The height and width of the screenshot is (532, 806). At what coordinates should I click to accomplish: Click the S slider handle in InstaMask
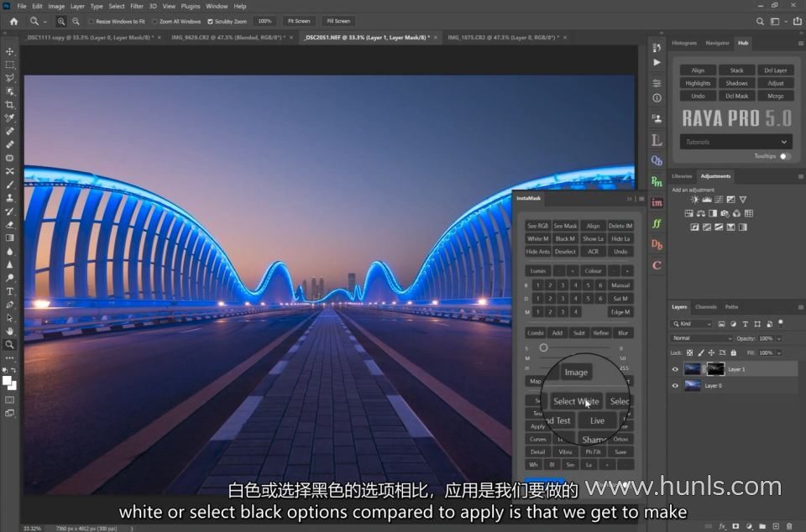tap(543, 348)
